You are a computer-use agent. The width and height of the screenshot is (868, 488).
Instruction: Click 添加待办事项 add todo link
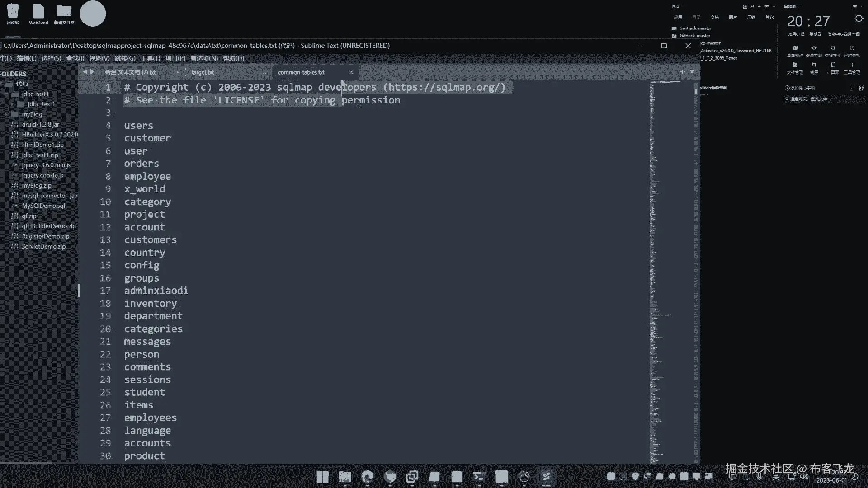click(x=800, y=88)
